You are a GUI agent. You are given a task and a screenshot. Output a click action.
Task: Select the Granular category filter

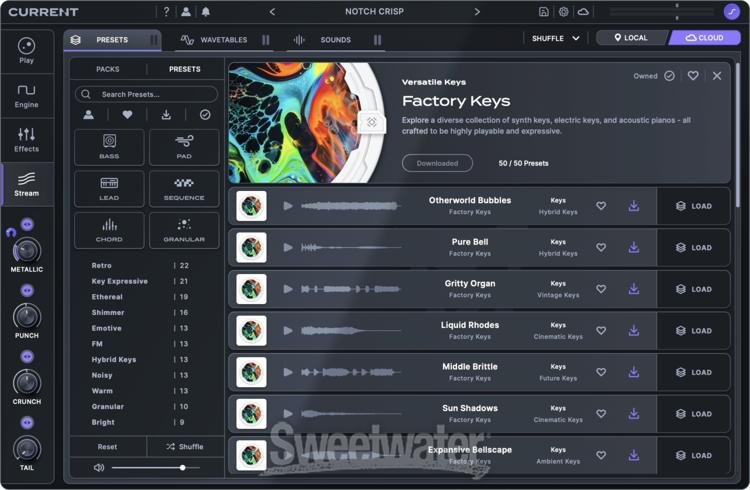[x=184, y=230]
